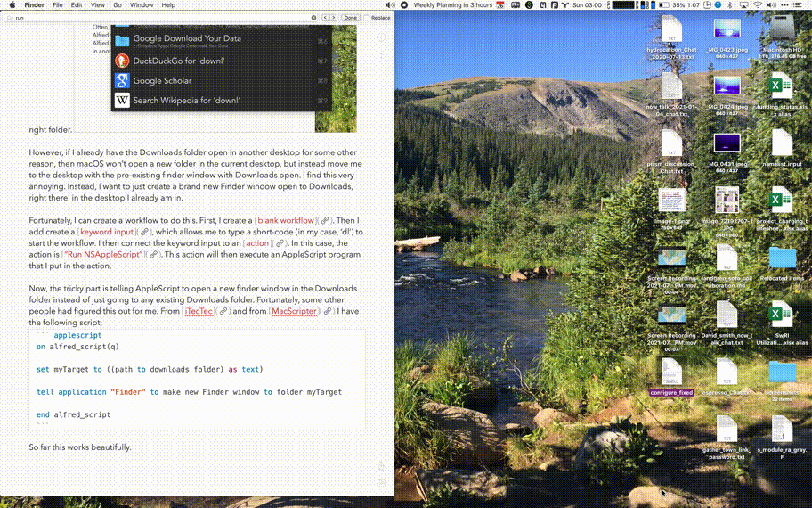This screenshot has width=812, height=508.
Task: Open project_charging timesheet xlsx alias
Action: (x=782, y=201)
